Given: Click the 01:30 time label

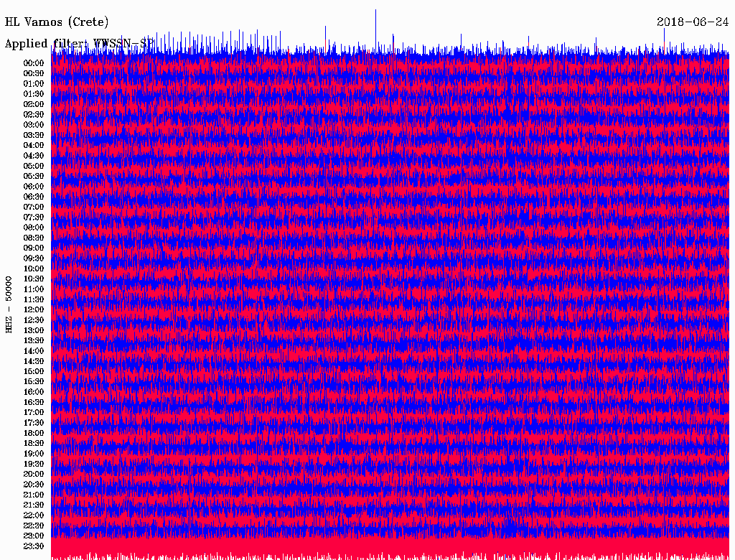Looking at the screenshot, I should pyautogui.click(x=34, y=94).
